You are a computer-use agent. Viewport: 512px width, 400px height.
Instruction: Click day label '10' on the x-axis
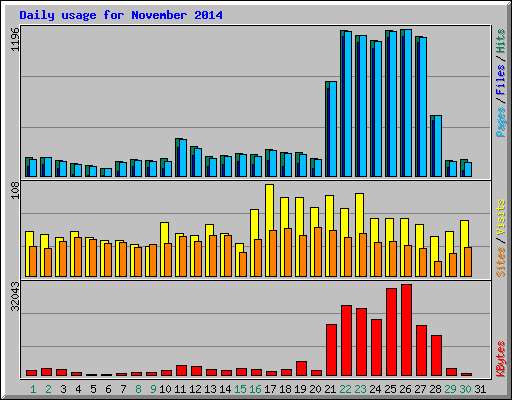click(x=165, y=389)
